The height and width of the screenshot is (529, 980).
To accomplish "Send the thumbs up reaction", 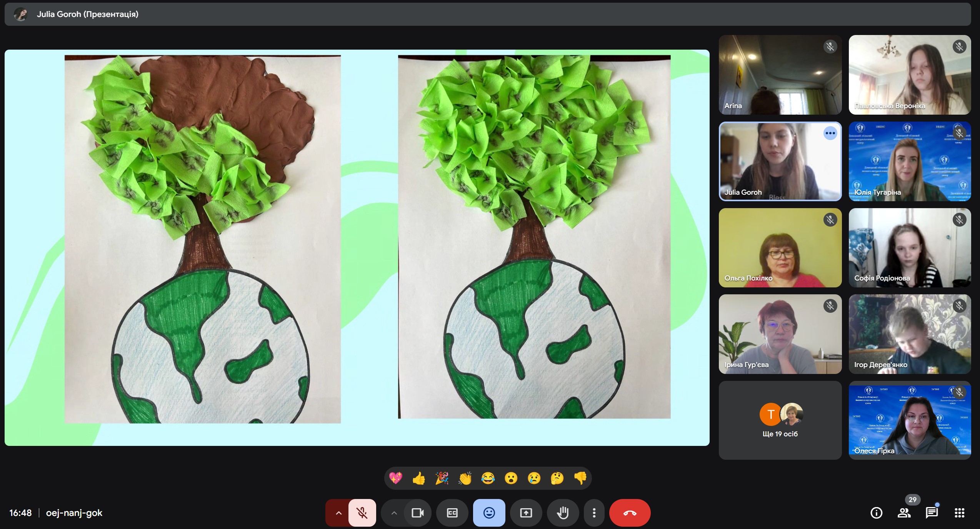I will point(418,478).
